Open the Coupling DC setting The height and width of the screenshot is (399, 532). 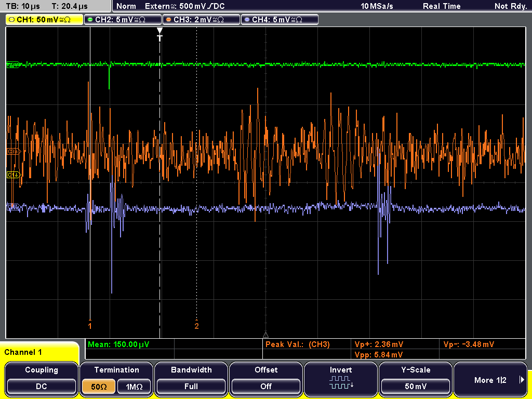click(42, 379)
